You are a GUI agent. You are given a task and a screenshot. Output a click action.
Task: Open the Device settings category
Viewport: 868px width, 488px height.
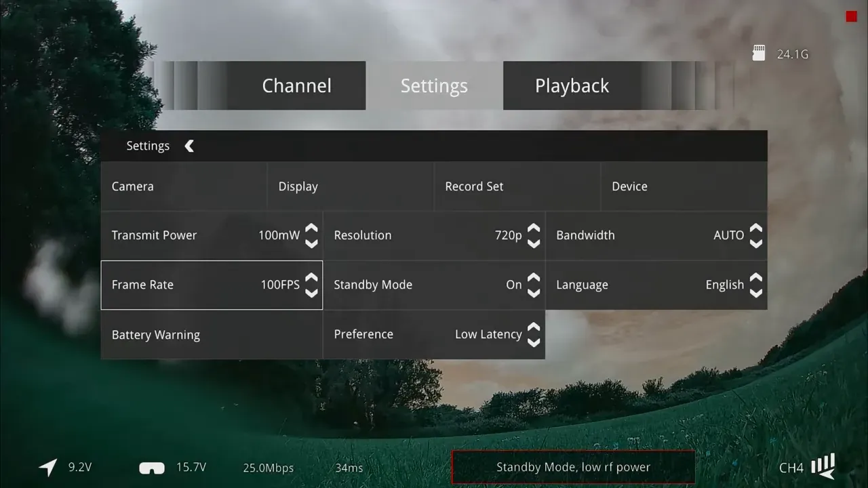point(684,186)
